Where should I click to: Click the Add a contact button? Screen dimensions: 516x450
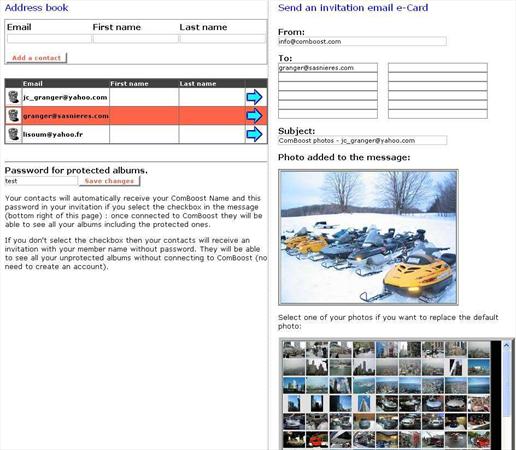point(37,58)
